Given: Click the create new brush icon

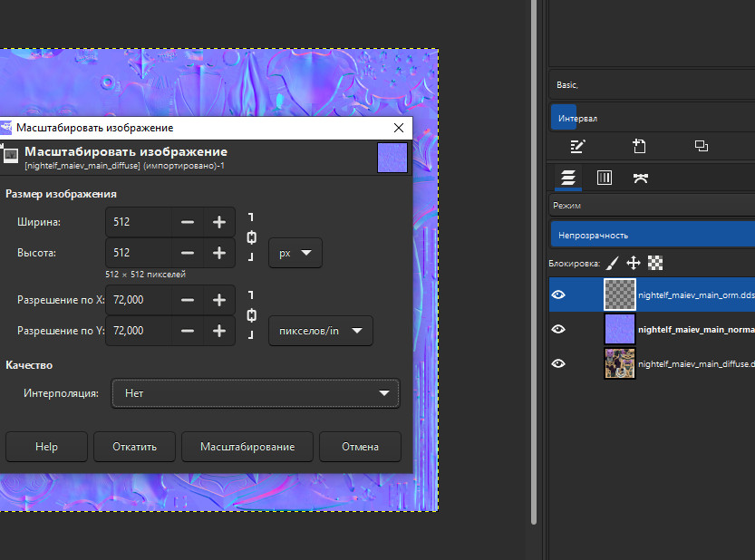Looking at the screenshot, I should tap(639, 146).
